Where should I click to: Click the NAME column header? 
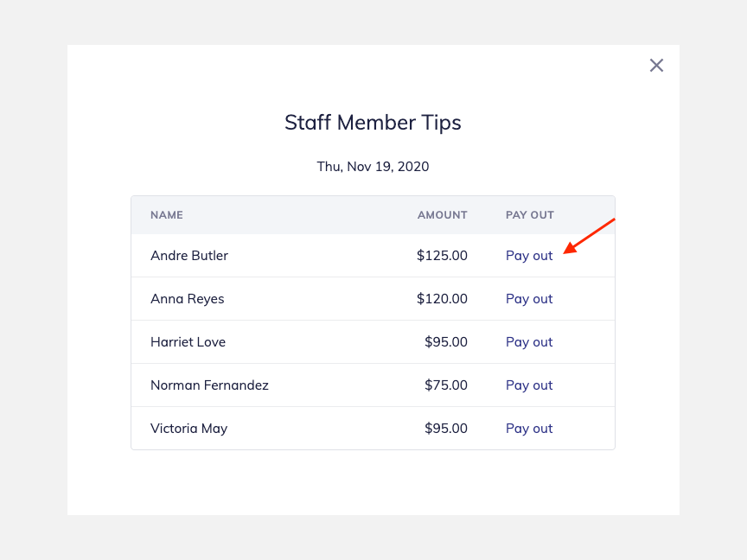point(167,214)
